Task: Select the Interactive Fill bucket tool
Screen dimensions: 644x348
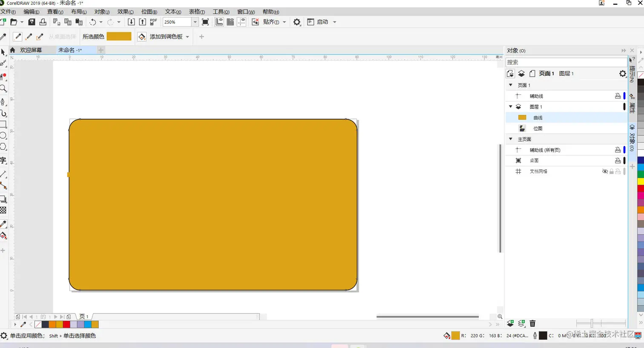Action: [3, 236]
